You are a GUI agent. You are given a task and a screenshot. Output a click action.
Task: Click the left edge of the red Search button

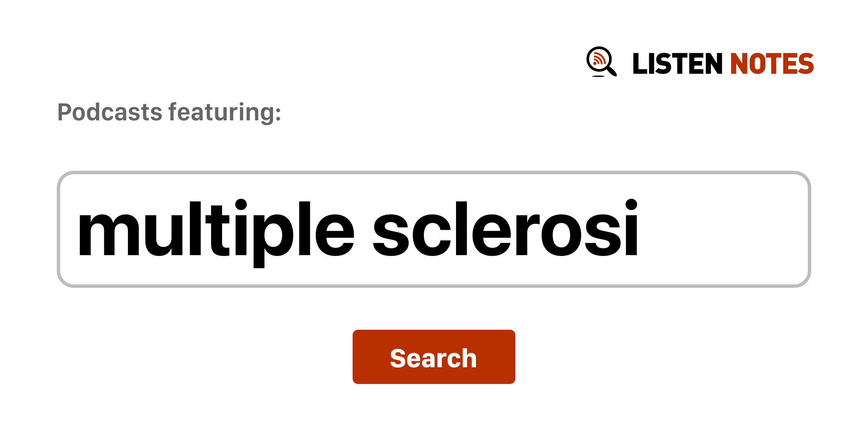tap(357, 357)
